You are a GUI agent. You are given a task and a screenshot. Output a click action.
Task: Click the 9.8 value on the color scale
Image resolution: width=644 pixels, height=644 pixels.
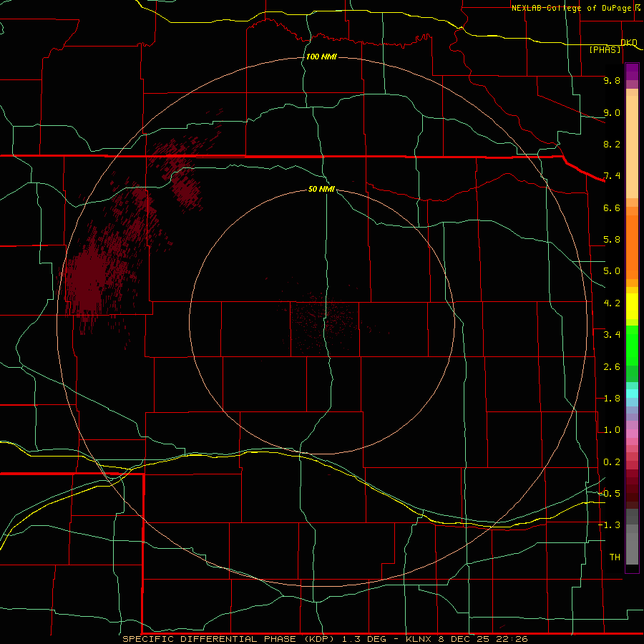612,80
